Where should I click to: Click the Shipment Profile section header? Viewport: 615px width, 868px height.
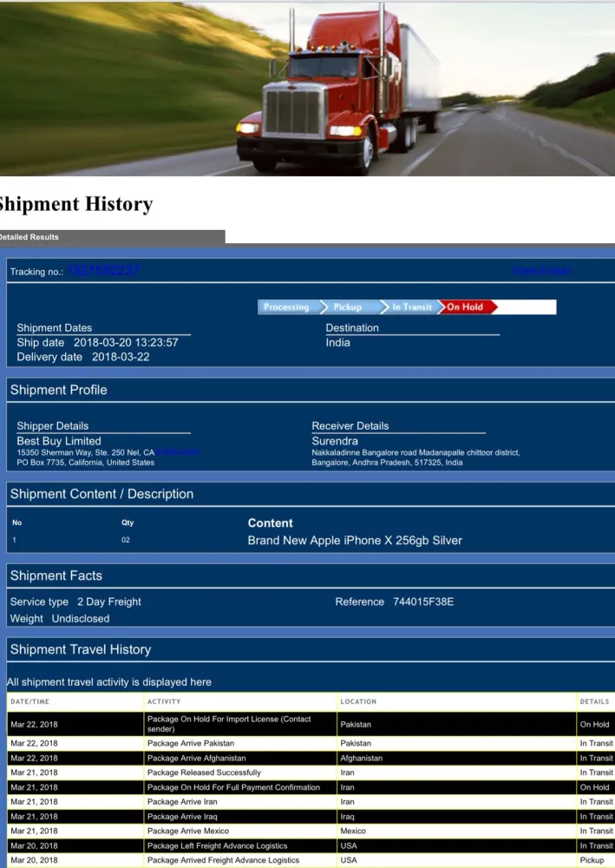59,390
